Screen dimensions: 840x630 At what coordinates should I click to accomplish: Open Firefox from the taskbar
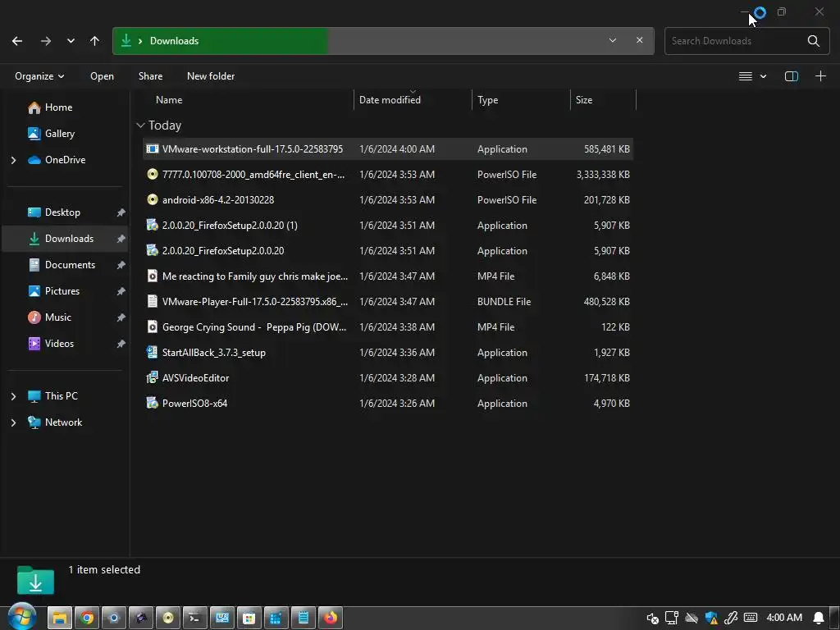331,618
